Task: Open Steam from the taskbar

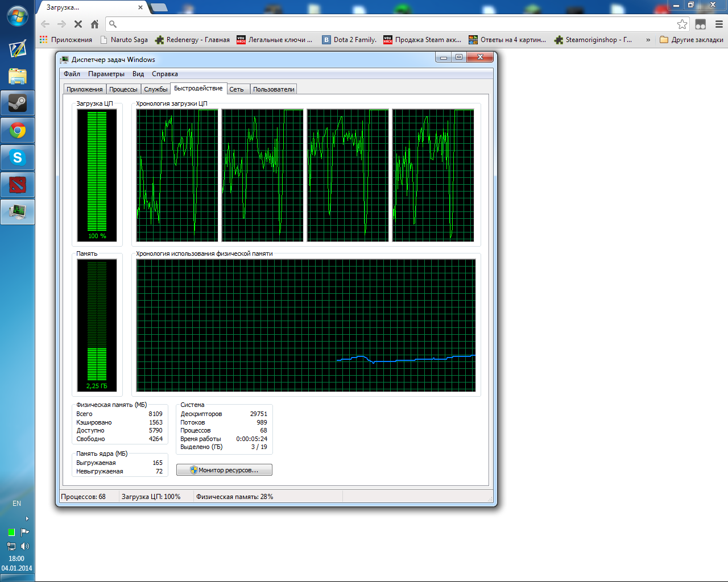Action: click(x=18, y=103)
